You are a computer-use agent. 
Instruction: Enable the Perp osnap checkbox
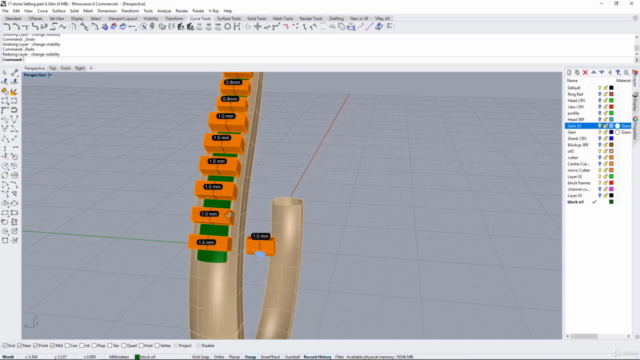coord(94,346)
